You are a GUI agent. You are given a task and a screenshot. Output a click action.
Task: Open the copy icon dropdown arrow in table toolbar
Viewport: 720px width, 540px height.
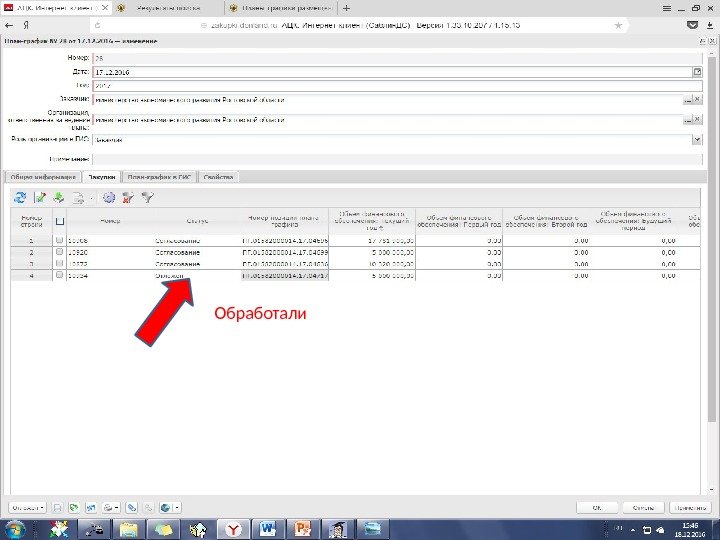91,198
